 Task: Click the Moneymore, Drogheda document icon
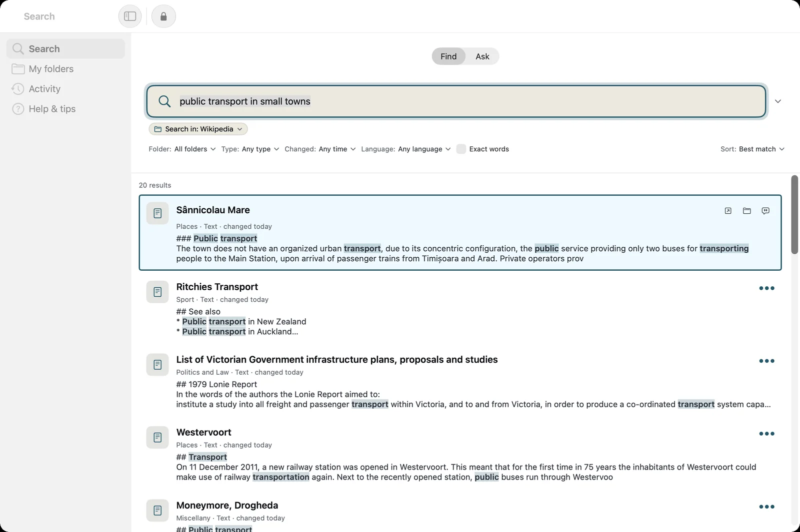tap(157, 511)
